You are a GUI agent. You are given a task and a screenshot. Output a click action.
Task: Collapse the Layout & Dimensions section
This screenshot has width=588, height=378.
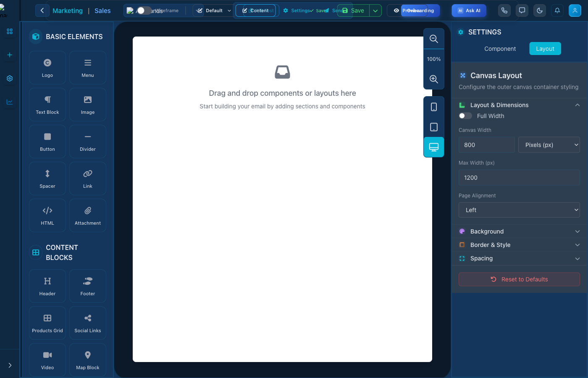pos(519,105)
